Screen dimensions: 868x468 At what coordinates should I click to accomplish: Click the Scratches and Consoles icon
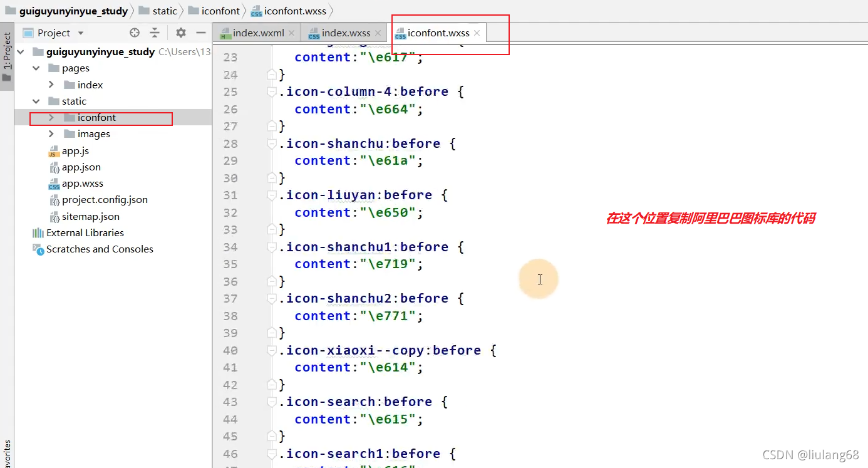pos(38,249)
